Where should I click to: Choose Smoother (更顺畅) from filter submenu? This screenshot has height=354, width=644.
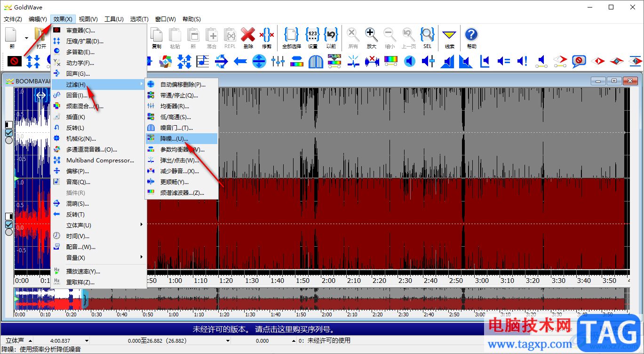(x=182, y=182)
